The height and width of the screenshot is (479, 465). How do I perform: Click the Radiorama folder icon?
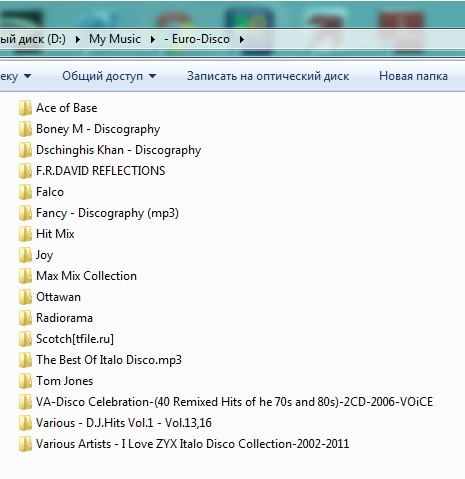(x=25, y=318)
